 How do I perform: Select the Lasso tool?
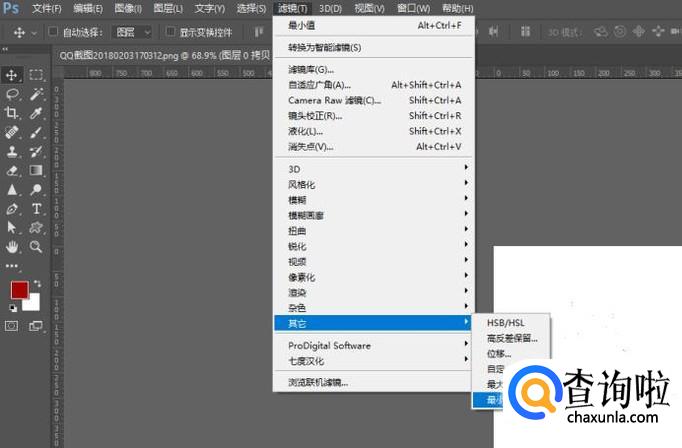click(x=12, y=94)
